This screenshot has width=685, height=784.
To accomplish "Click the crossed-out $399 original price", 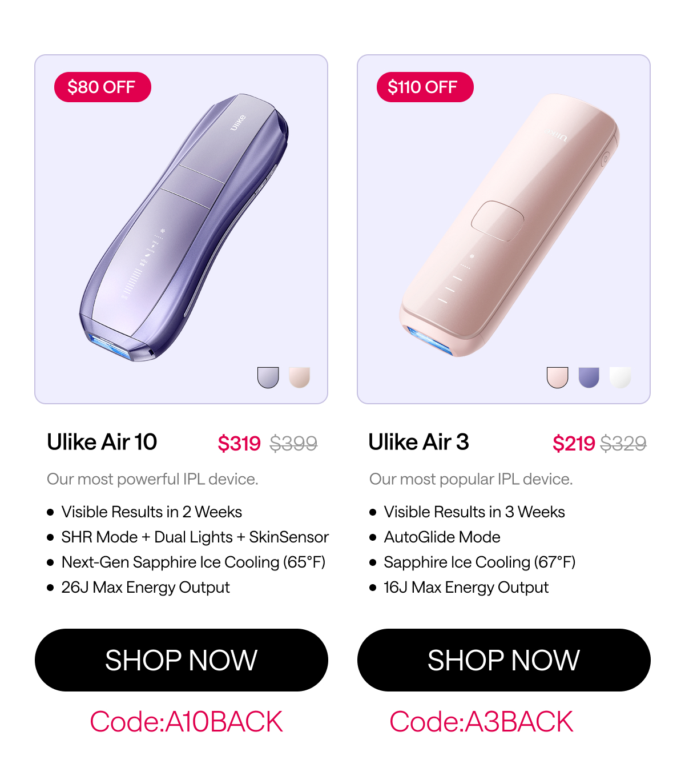I will [x=293, y=443].
